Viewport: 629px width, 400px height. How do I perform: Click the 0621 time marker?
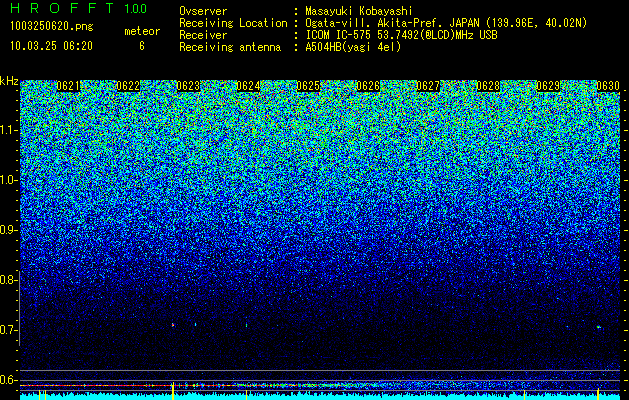point(68,86)
